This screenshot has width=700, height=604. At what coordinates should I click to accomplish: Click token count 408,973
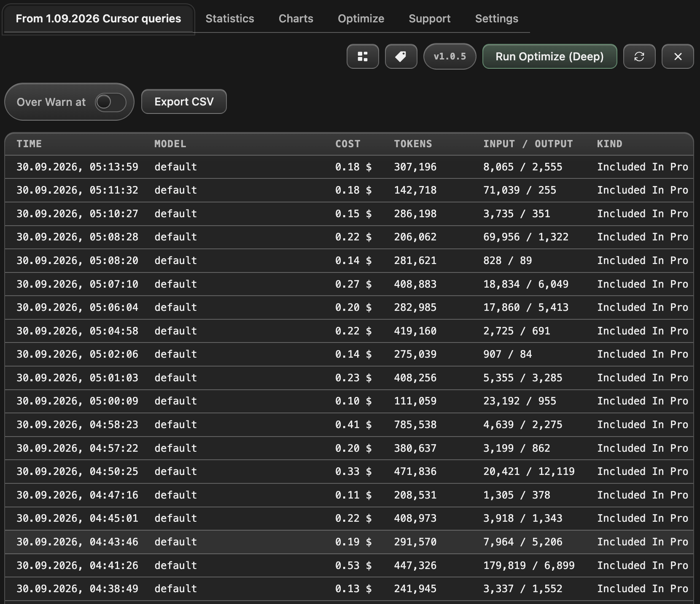pyautogui.click(x=415, y=518)
